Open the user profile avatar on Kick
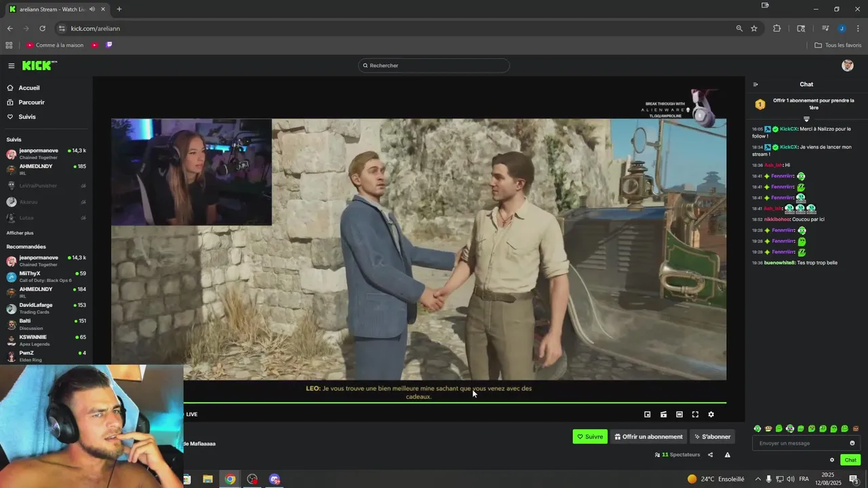The image size is (868, 488). coord(848,65)
